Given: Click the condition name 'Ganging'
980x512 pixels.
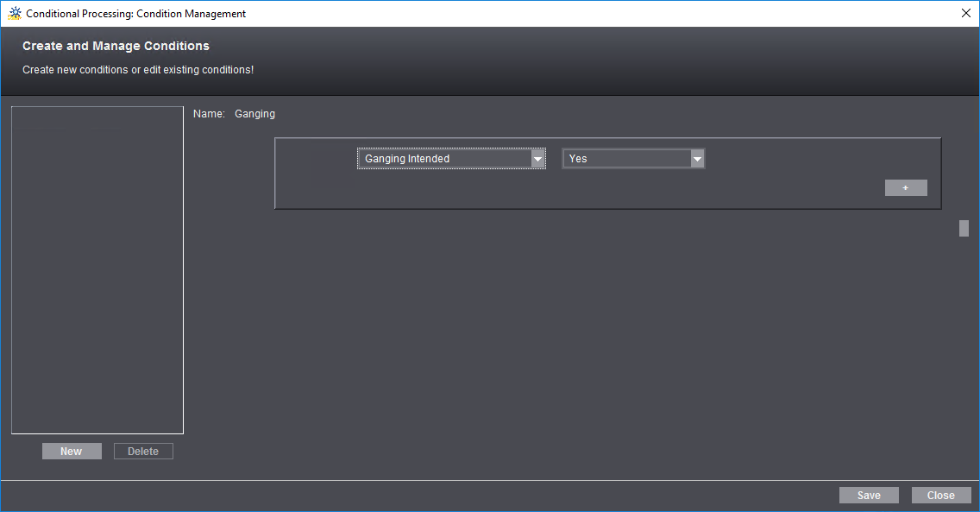Looking at the screenshot, I should point(254,114).
